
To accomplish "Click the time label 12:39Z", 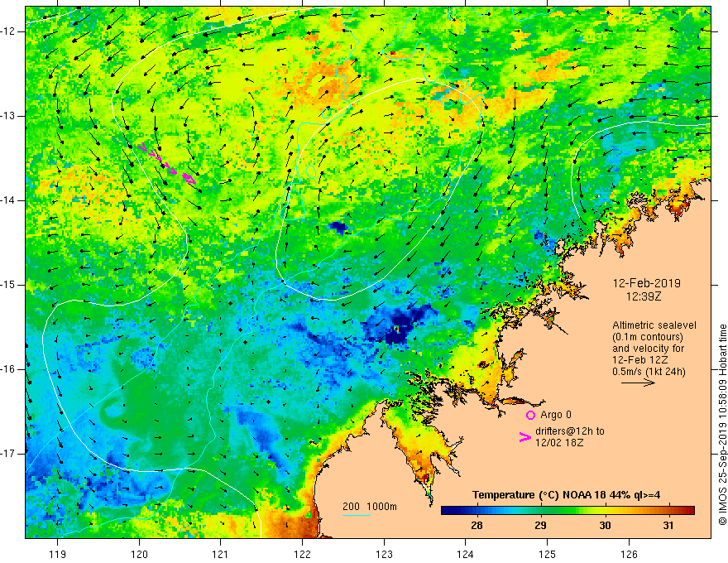I will click(643, 296).
